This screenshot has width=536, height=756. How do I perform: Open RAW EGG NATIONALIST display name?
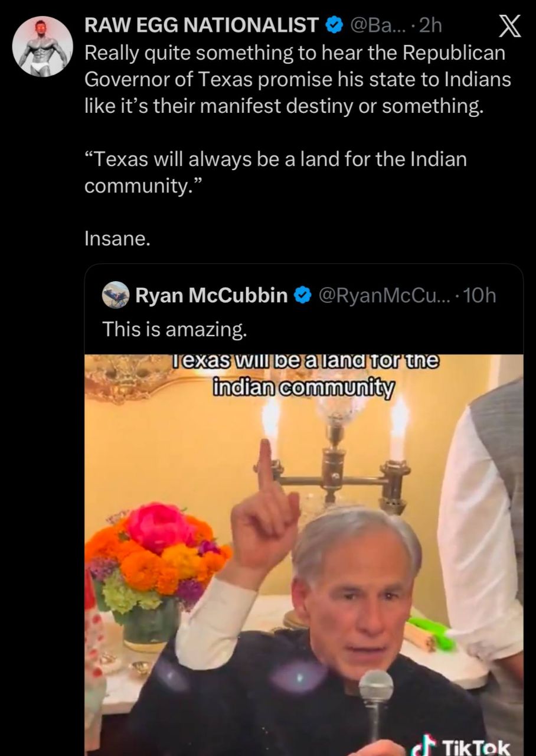[x=202, y=25]
